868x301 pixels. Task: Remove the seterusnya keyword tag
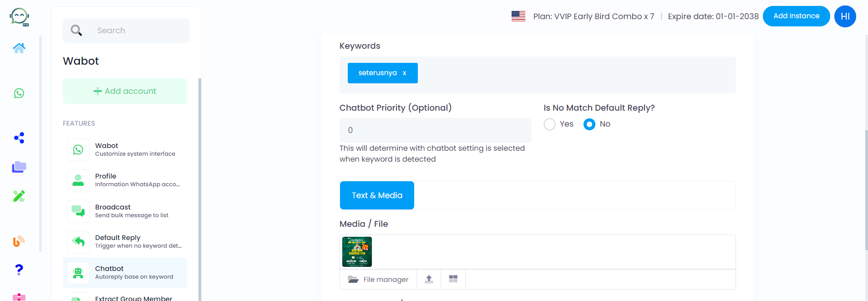tap(405, 73)
